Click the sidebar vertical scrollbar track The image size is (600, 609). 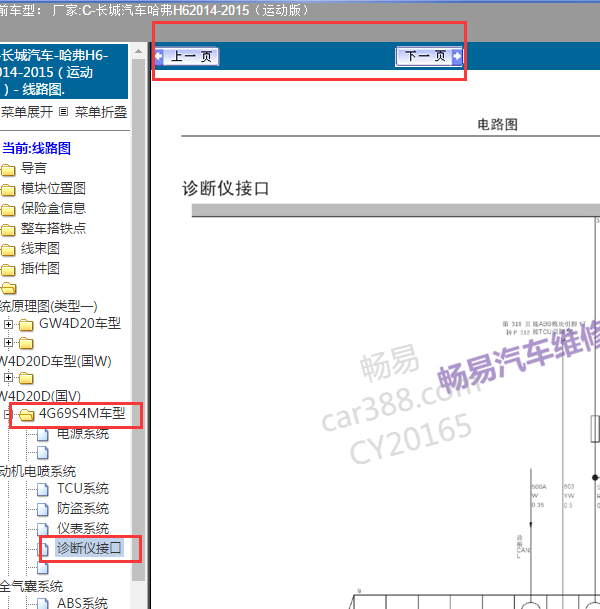(x=138, y=319)
